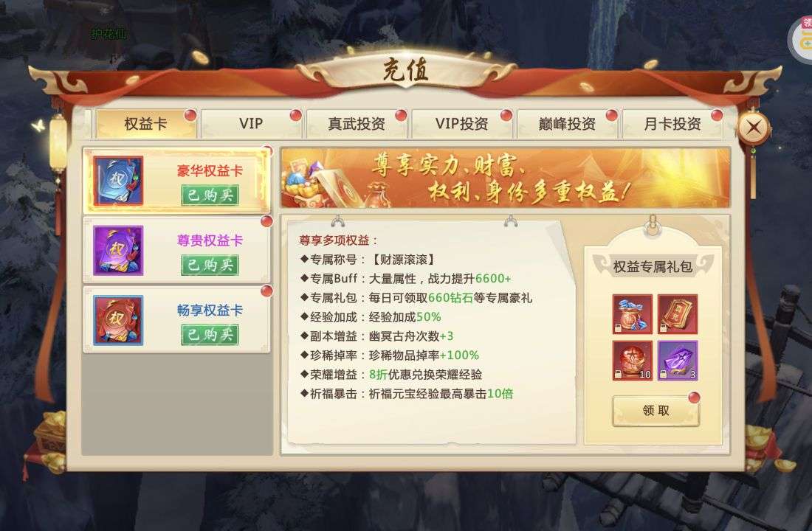Select the diamond bag gift item

coord(633,314)
